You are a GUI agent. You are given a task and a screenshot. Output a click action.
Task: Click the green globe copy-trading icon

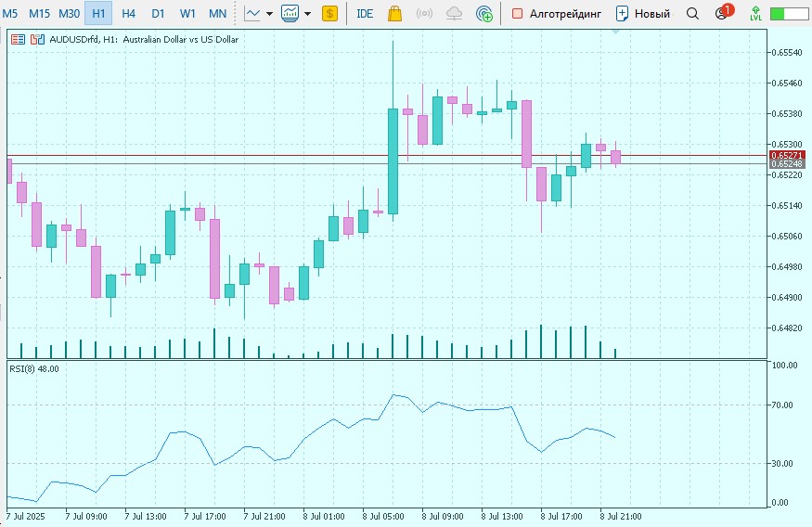point(483,14)
